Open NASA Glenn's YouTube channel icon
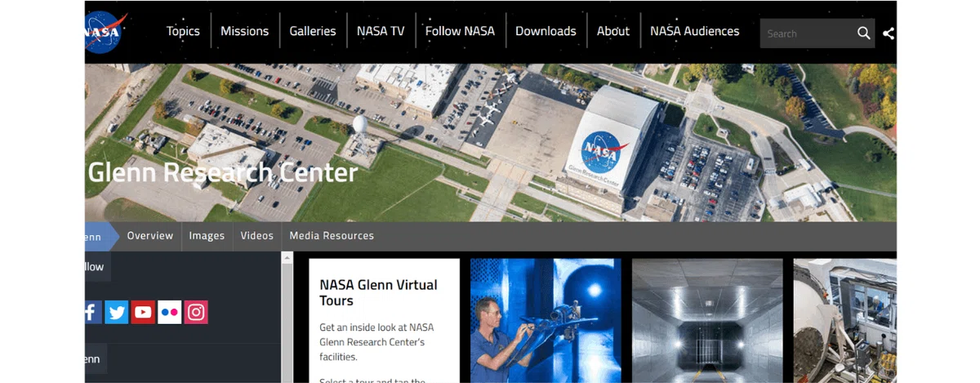The image size is (980, 383). coord(143,312)
